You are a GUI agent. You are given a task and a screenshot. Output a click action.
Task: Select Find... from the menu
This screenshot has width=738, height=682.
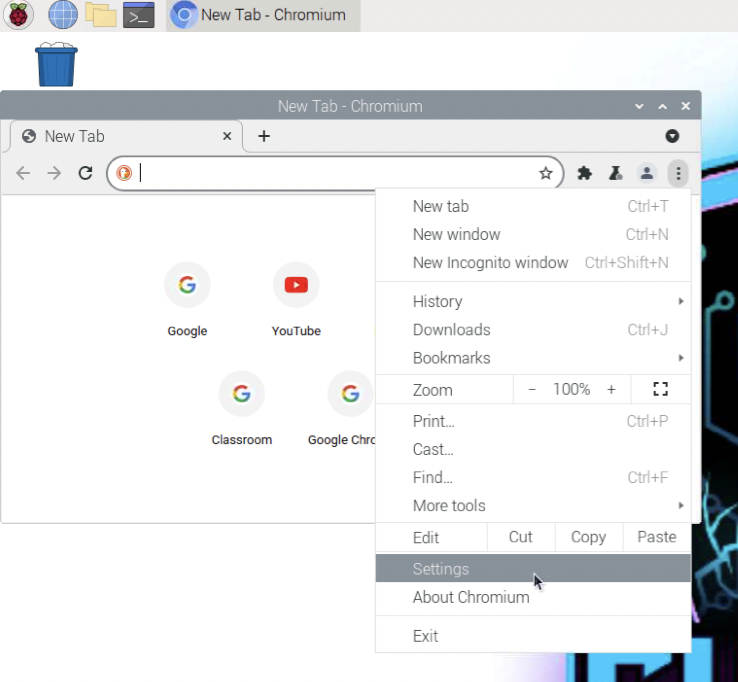[x=533, y=477]
